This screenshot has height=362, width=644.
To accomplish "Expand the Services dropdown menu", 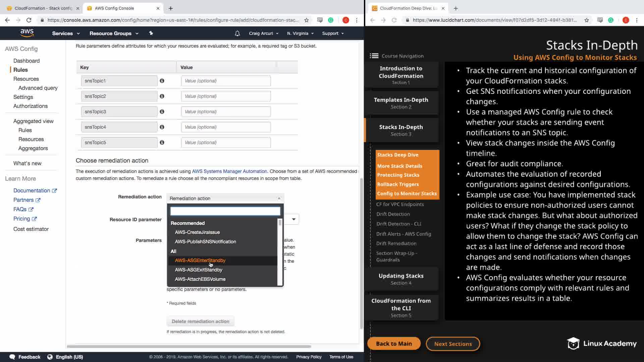I will 66,33.
